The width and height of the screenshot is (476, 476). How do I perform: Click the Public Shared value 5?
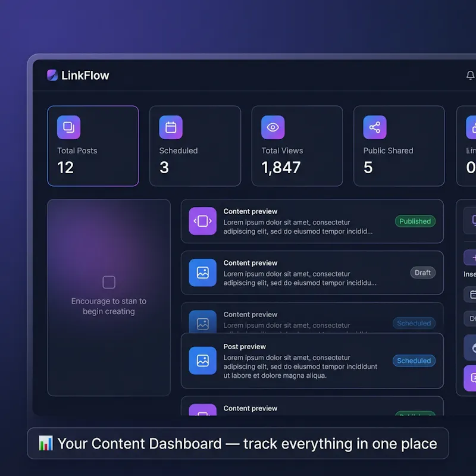click(368, 168)
